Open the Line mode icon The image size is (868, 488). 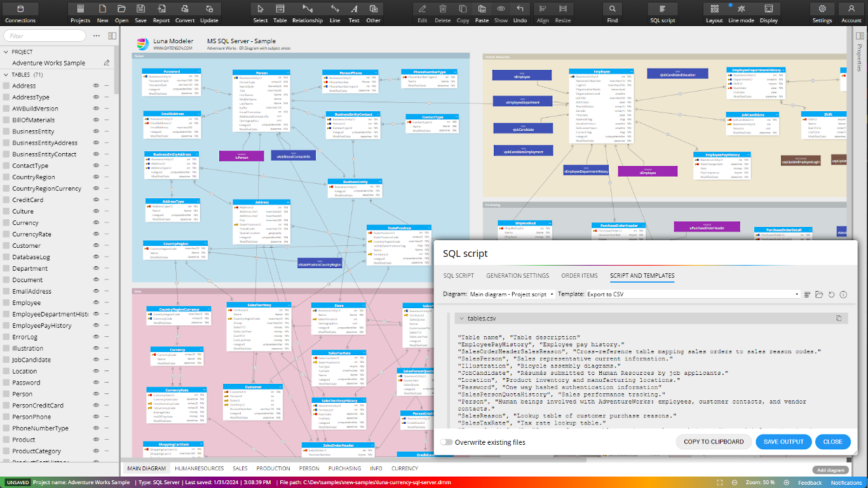click(741, 9)
